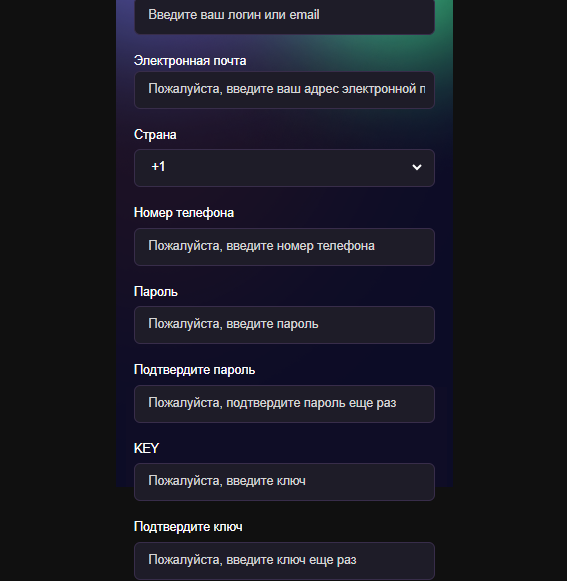
Task: Click the 'введите ключ еще раз' field
Action: point(284,561)
